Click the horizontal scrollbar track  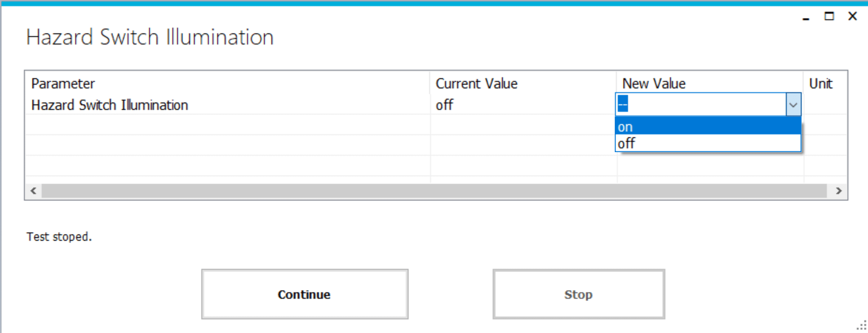click(433, 191)
